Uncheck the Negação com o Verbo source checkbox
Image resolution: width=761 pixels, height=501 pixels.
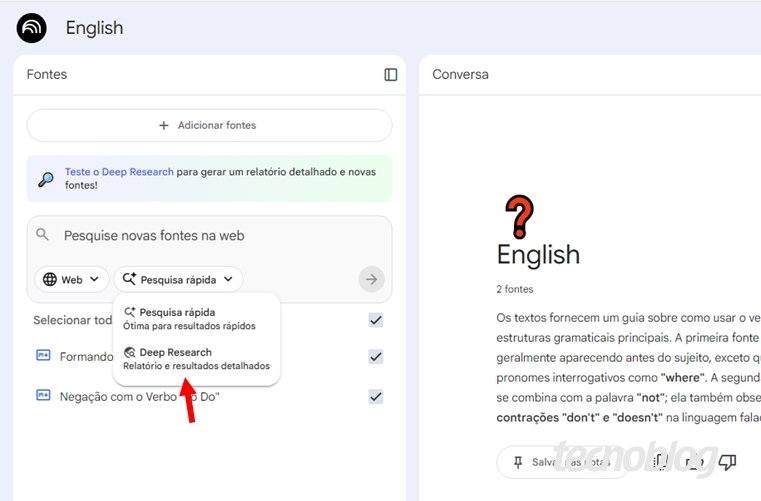376,396
